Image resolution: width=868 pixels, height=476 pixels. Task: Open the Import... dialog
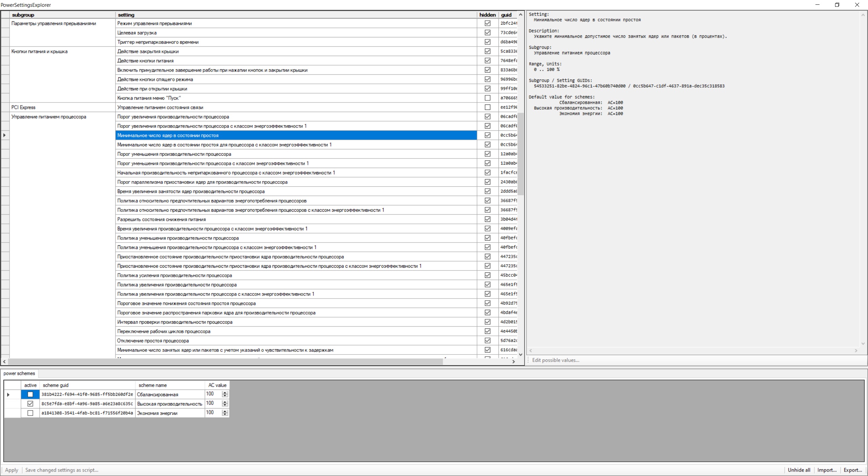827,470
